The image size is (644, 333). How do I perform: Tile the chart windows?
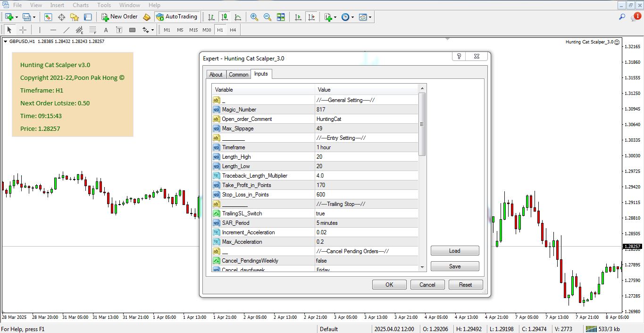280,17
